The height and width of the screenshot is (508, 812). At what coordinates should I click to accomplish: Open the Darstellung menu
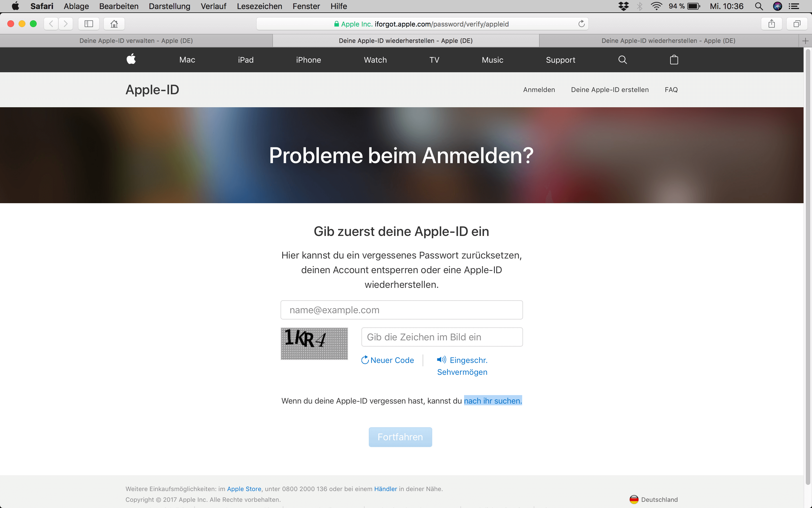tap(169, 6)
